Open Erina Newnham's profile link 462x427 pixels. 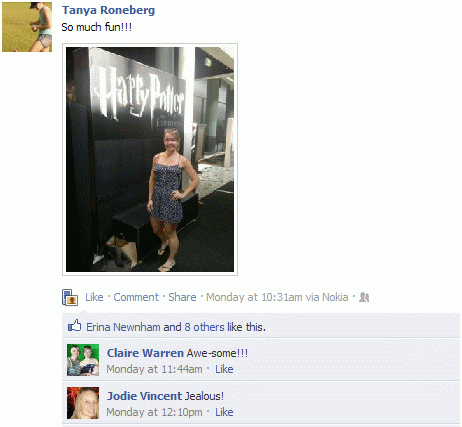coord(123,327)
